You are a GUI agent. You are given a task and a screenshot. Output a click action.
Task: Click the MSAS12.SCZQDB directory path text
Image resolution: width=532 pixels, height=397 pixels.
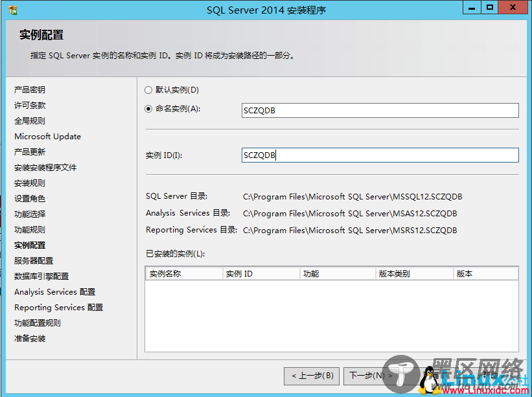point(350,214)
